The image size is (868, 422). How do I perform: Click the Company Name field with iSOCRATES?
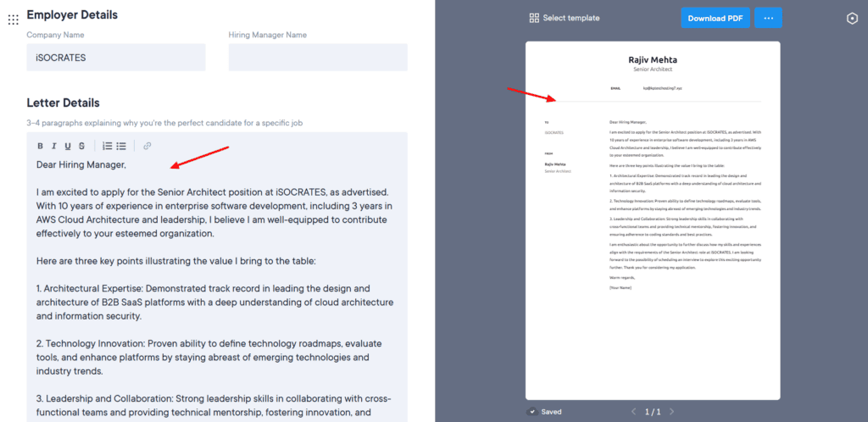pos(116,58)
